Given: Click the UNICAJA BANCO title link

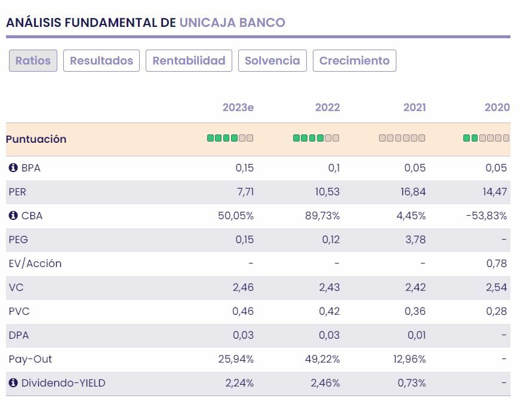Looking at the screenshot, I should 232,23.
